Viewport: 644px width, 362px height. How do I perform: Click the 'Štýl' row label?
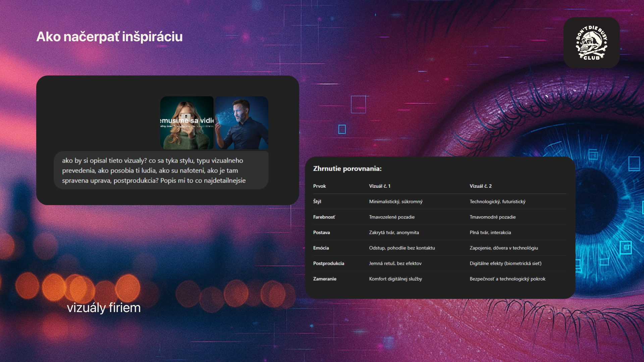tap(317, 201)
